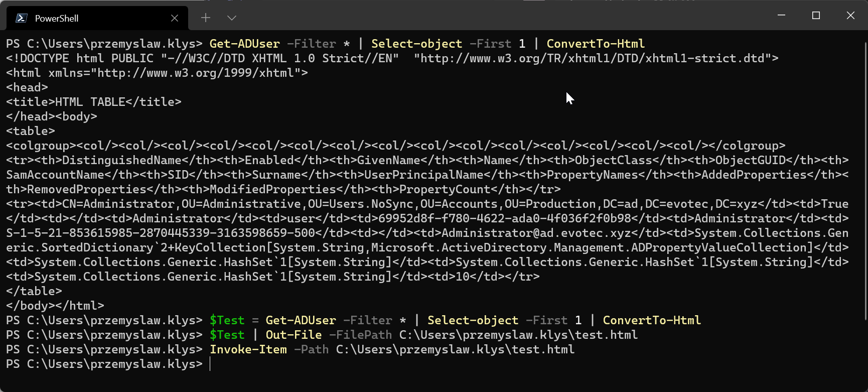The height and width of the screenshot is (392, 868).
Task: Click the PowerShell icon in the tab
Action: (21, 18)
